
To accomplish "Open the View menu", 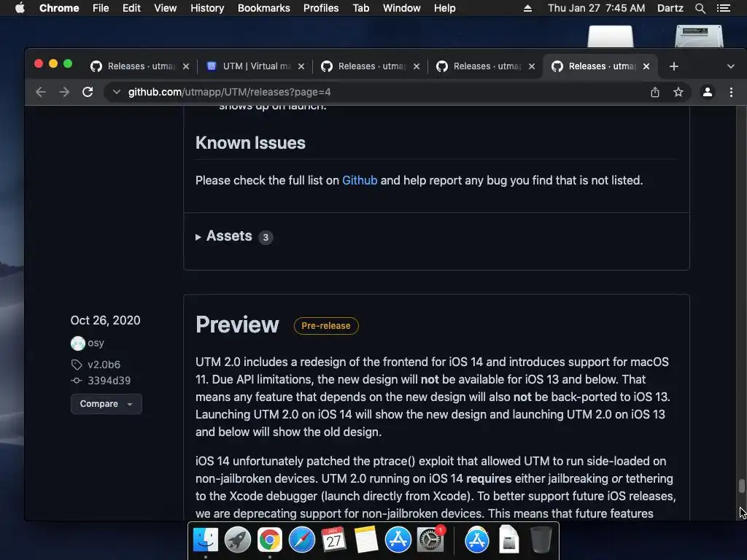I will (166, 8).
